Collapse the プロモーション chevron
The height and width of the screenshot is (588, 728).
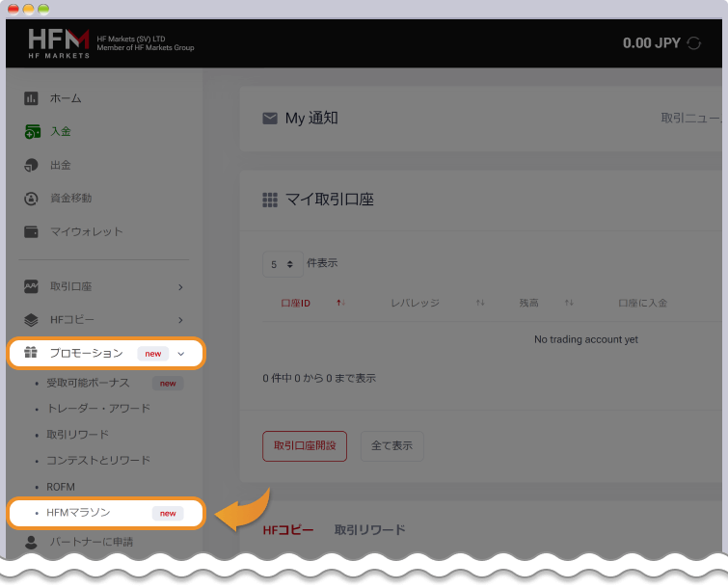click(181, 354)
